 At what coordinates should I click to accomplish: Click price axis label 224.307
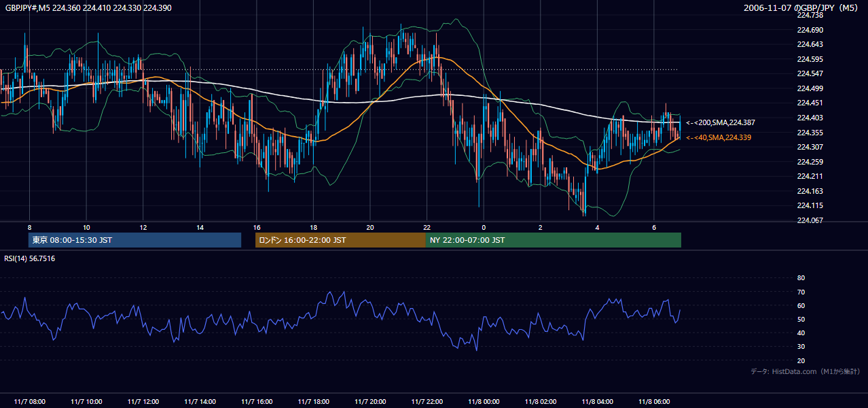point(810,147)
